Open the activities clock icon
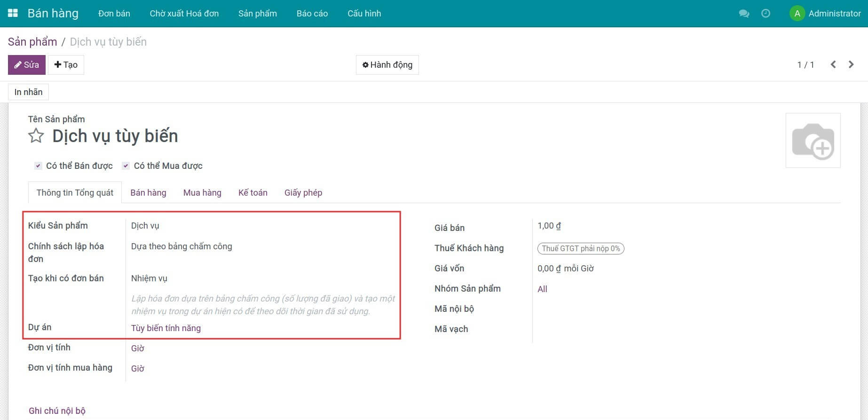The height and width of the screenshot is (420, 868). click(765, 14)
